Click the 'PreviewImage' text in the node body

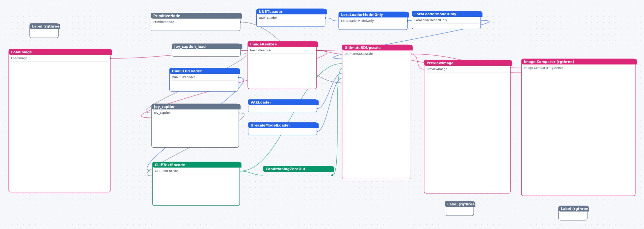pyautogui.click(x=437, y=69)
